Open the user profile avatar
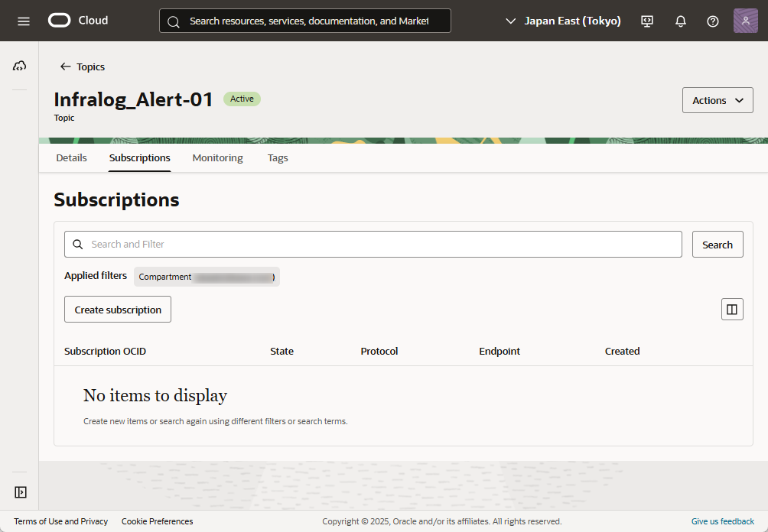 point(745,21)
